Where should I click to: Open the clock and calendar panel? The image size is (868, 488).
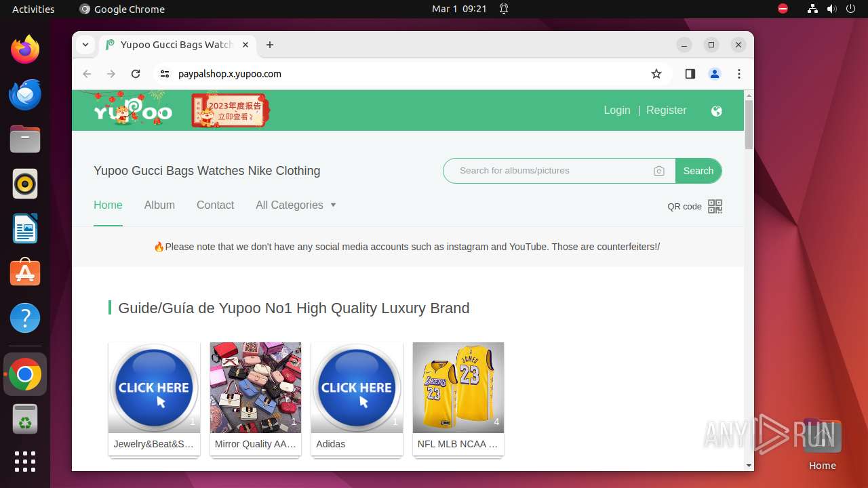click(459, 9)
